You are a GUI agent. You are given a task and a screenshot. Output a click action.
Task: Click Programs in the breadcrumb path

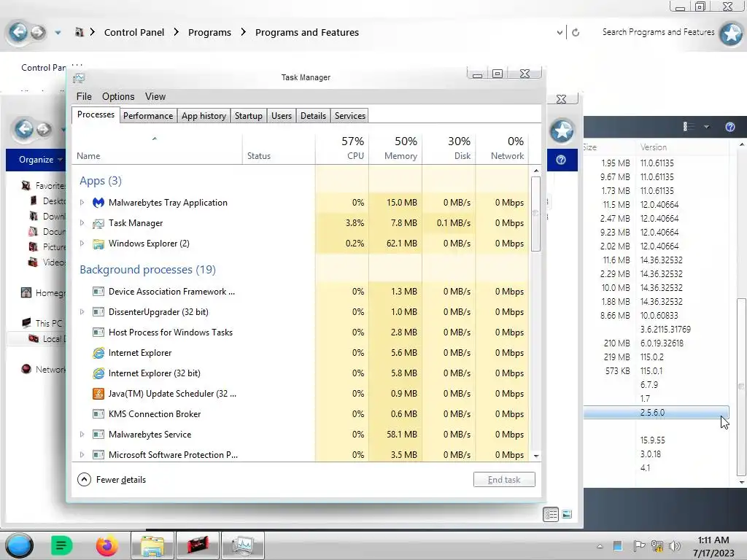[209, 32]
